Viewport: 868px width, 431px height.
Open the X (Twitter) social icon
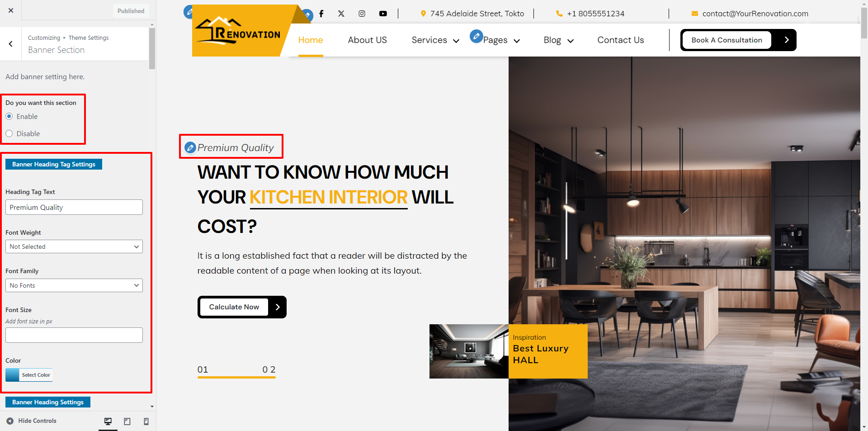pyautogui.click(x=341, y=14)
